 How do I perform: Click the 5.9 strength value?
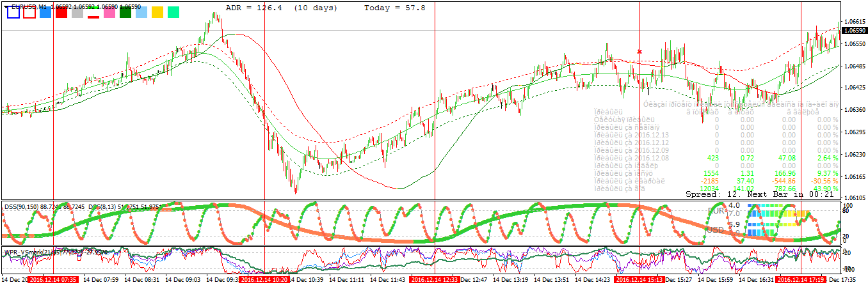[x=734, y=224]
